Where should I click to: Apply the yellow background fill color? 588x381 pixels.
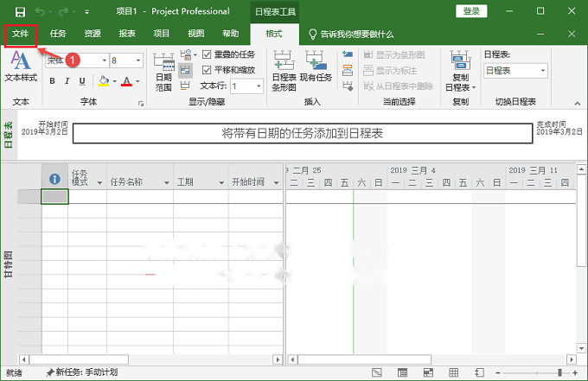pyautogui.click(x=104, y=81)
